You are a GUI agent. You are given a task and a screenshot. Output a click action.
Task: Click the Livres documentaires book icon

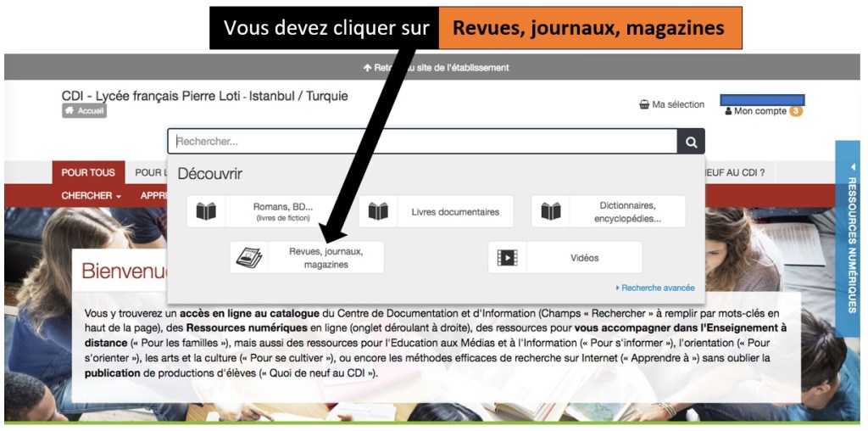pos(378,211)
